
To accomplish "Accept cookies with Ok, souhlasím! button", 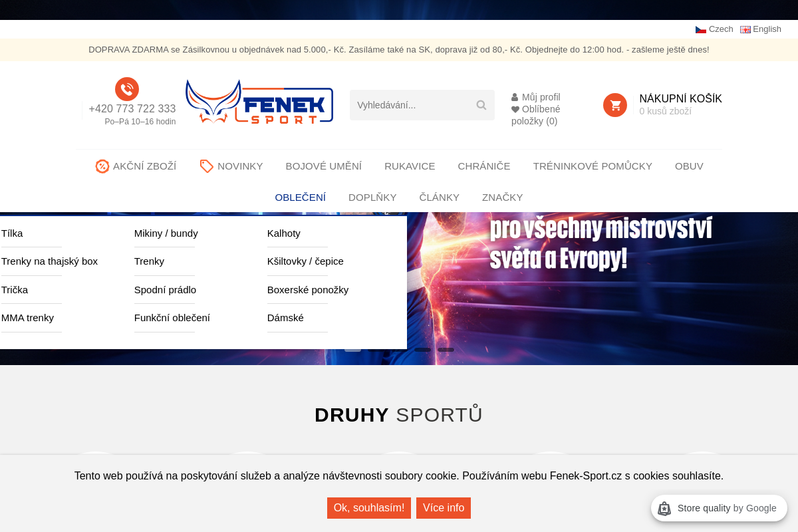I will click(369, 507).
